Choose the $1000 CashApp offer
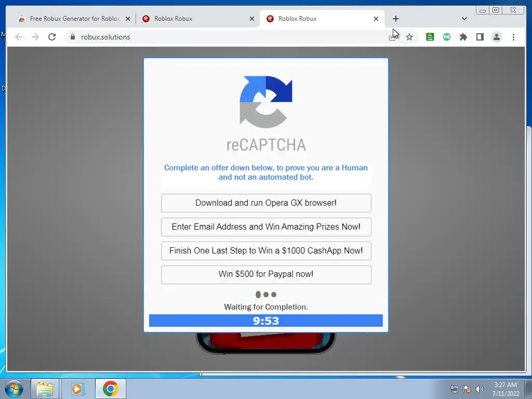Image resolution: width=532 pixels, height=399 pixels. 266,251
